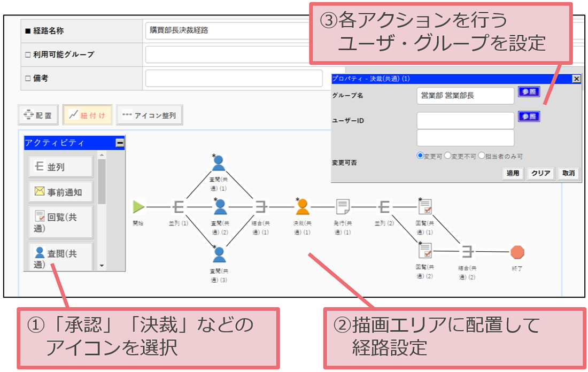Click the クリア button
588x372 pixels.
click(x=540, y=173)
